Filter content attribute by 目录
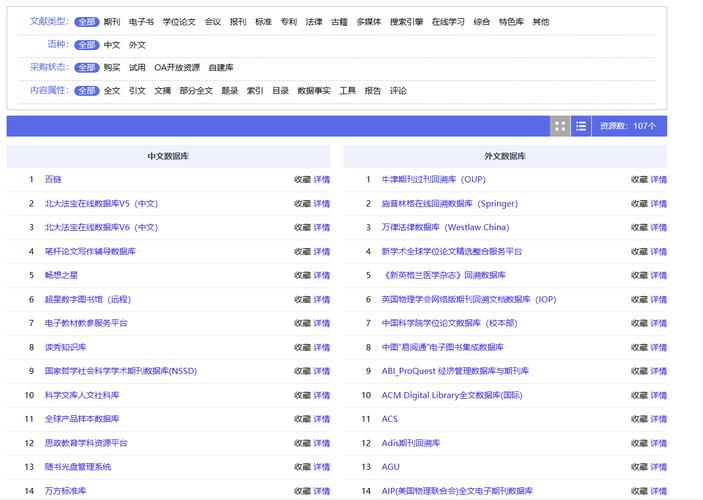 click(x=280, y=91)
